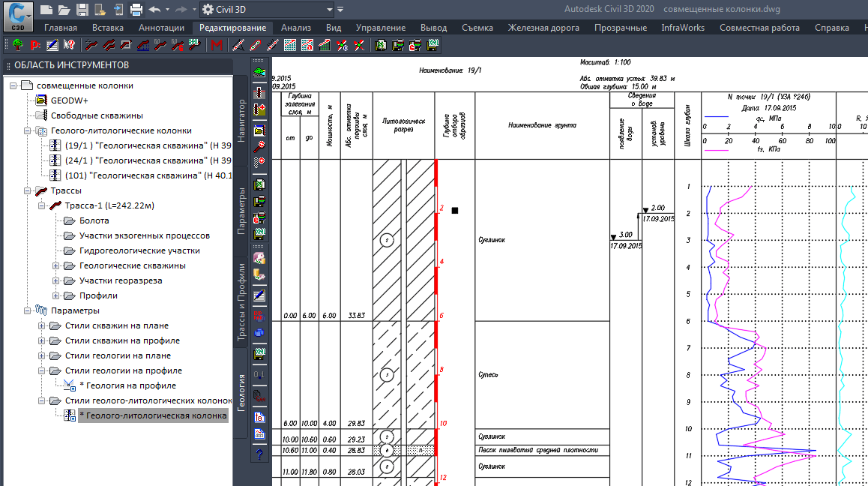Open the Навигатор side tab
The width and height of the screenshot is (868, 486).
click(241, 121)
